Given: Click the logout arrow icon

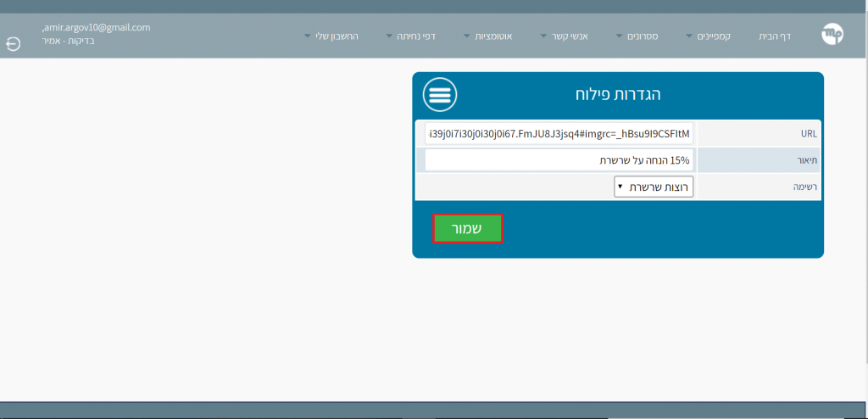Looking at the screenshot, I should pyautogui.click(x=14, y=43).
